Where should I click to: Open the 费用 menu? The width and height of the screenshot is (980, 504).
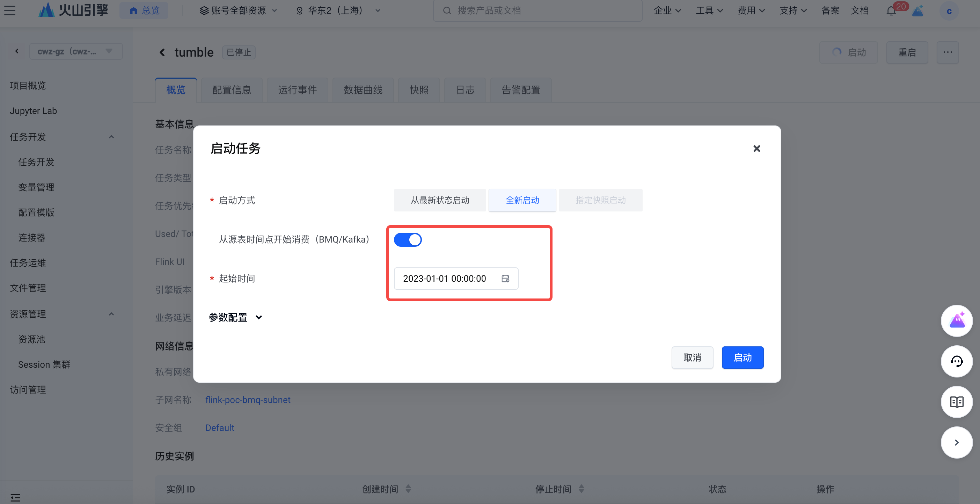[x=751, y=10]
